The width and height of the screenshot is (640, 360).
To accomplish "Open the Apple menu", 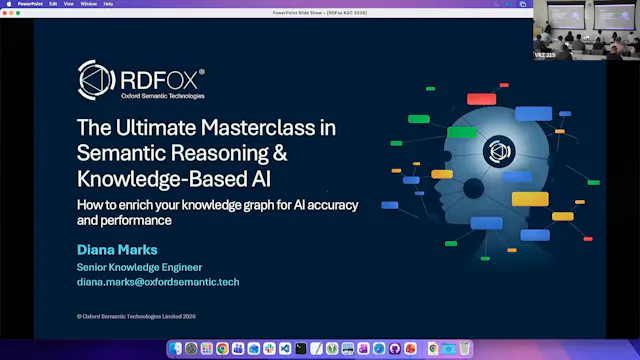I will pyautogui.click(x=9, y=4).
